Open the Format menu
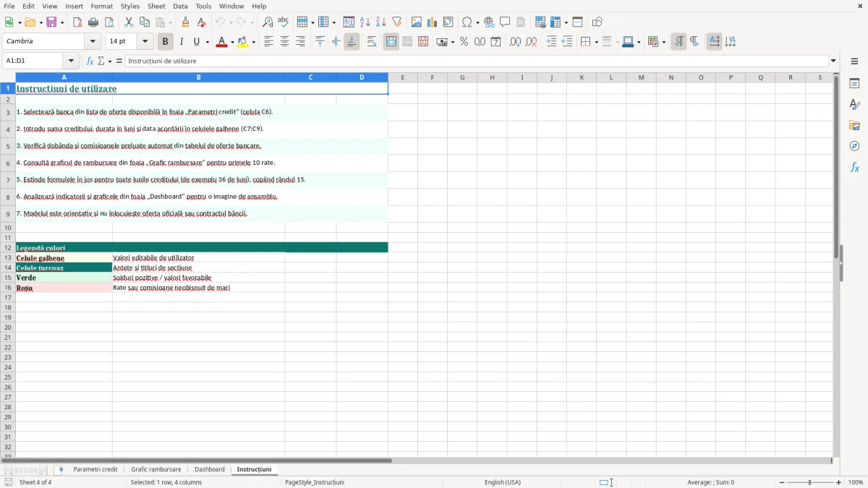Image resolution: width=868 pixels, height=488 pixels. tap(101, 6)
